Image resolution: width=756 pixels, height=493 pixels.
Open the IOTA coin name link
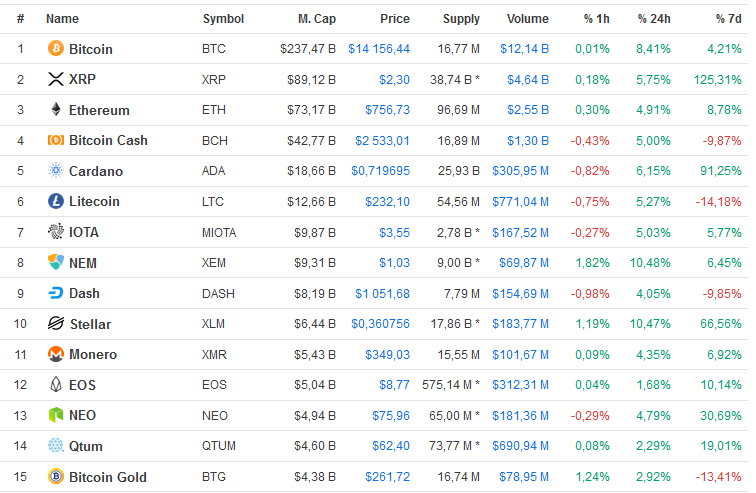pyautogui.click(x=84, y=232)
